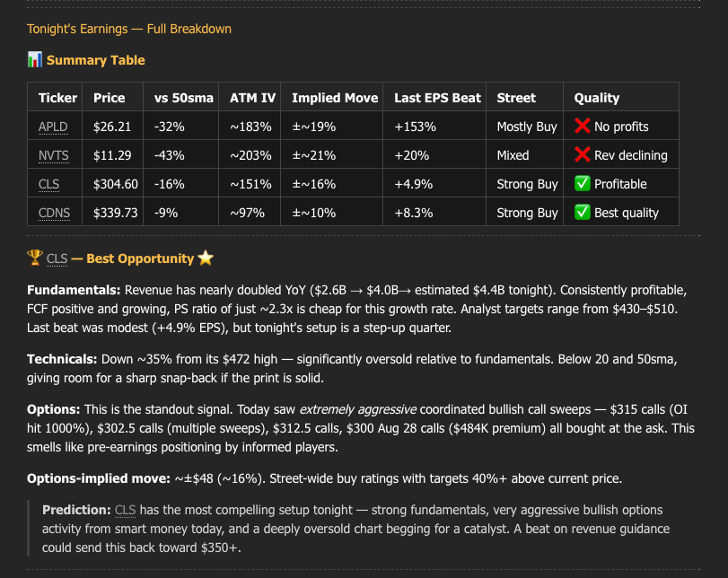728x578 pixels.
Task: Click the ~183% ATM IV cell
Action: pyautogui.click(x=250, y=127)
